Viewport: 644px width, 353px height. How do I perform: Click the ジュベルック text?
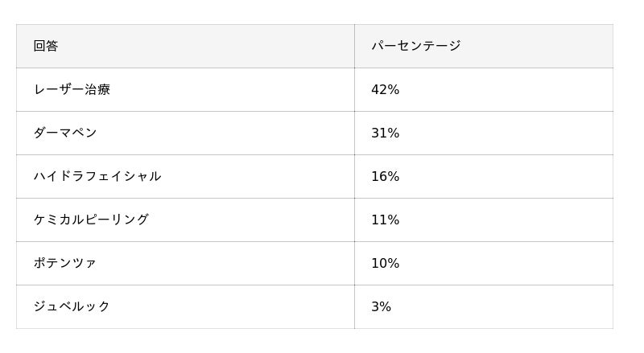click(x=72, y=306)
